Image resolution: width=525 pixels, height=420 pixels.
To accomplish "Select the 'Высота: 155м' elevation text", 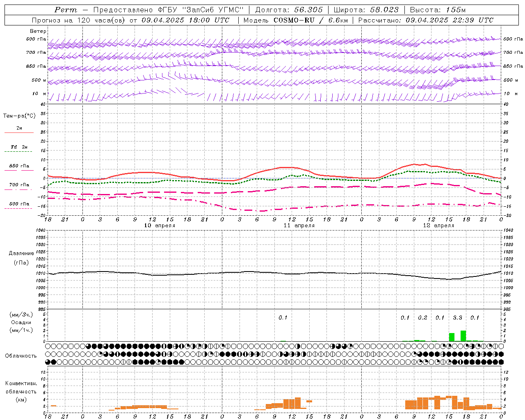I will point(438,10).
